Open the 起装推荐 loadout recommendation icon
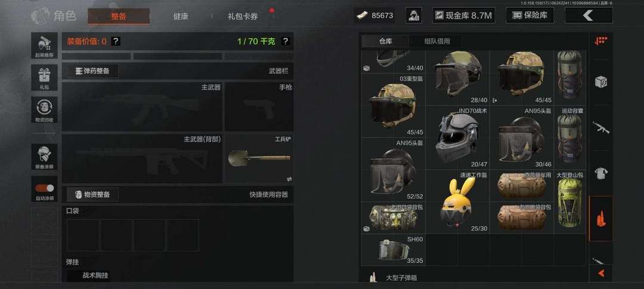 pyautogui.click(x=44, y=45)
